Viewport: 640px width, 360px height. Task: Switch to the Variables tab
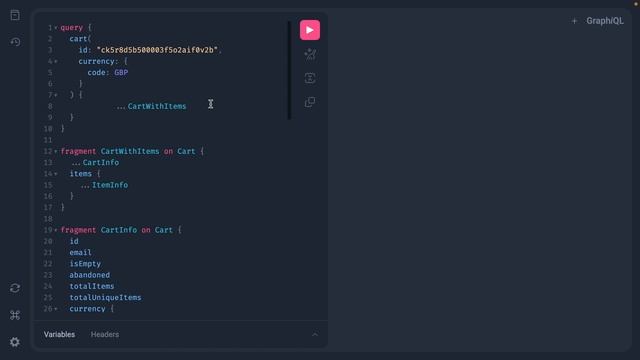click(60, 334)
